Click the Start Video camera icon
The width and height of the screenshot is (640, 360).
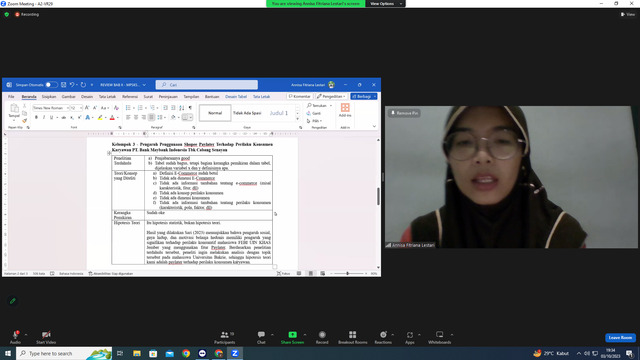[46, 335]
